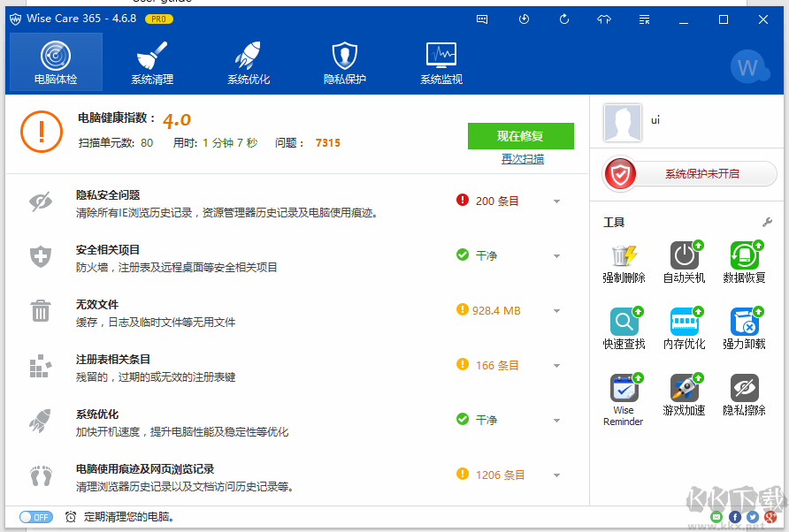Click the user avatar thumbnail

tap(623, 122)
